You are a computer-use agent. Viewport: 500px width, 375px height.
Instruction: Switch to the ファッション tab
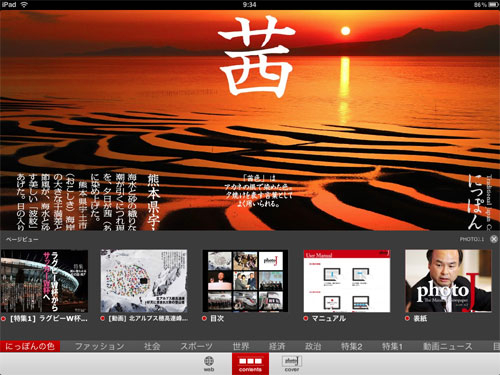click(100, 346)
